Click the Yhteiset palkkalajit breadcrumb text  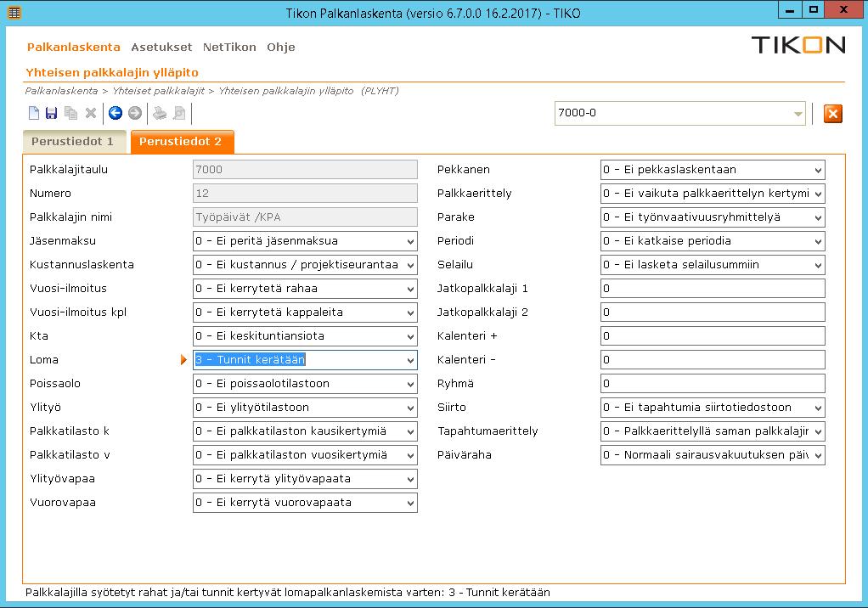point(158,91)
